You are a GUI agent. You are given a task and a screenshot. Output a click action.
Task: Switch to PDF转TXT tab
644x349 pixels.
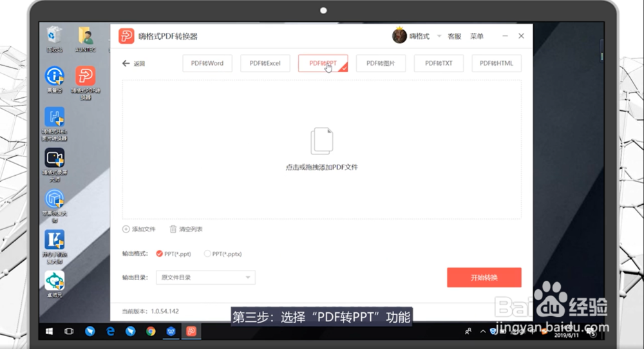pos(439,63)
